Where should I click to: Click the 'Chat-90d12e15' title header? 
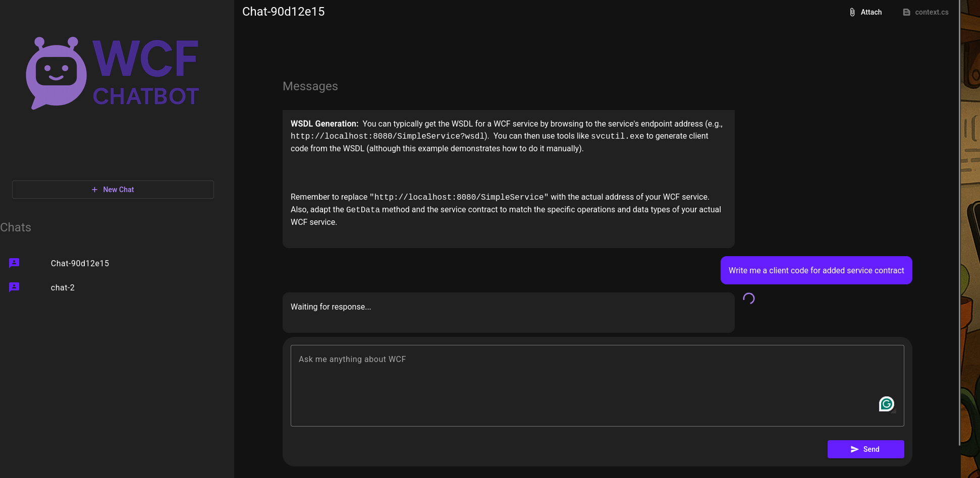[x=284, y=12]
